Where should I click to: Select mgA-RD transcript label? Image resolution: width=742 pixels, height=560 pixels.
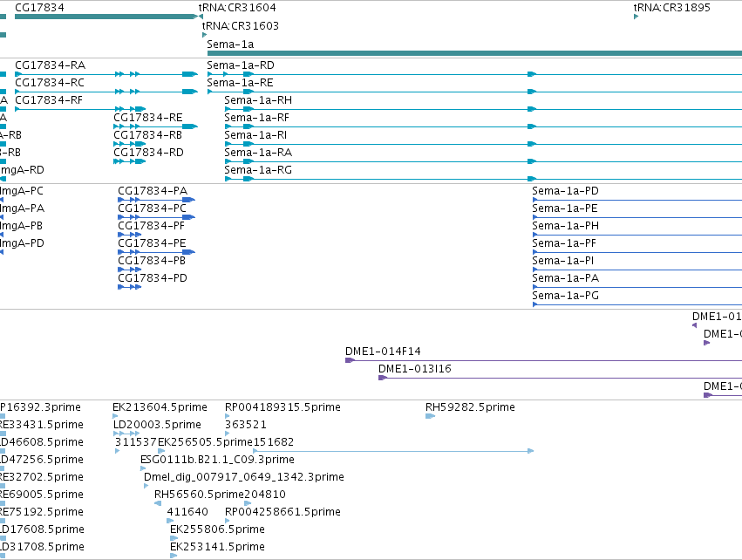point(23,170)
